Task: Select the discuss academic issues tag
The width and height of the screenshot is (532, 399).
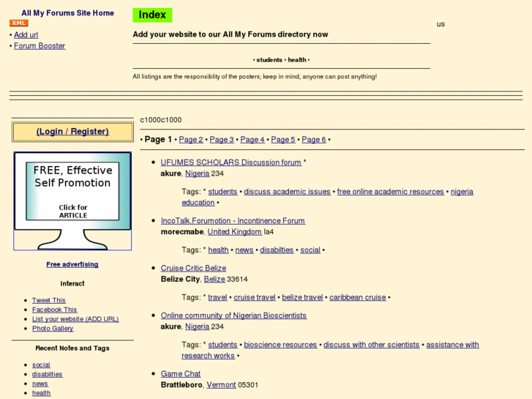Action: point(287,192)
